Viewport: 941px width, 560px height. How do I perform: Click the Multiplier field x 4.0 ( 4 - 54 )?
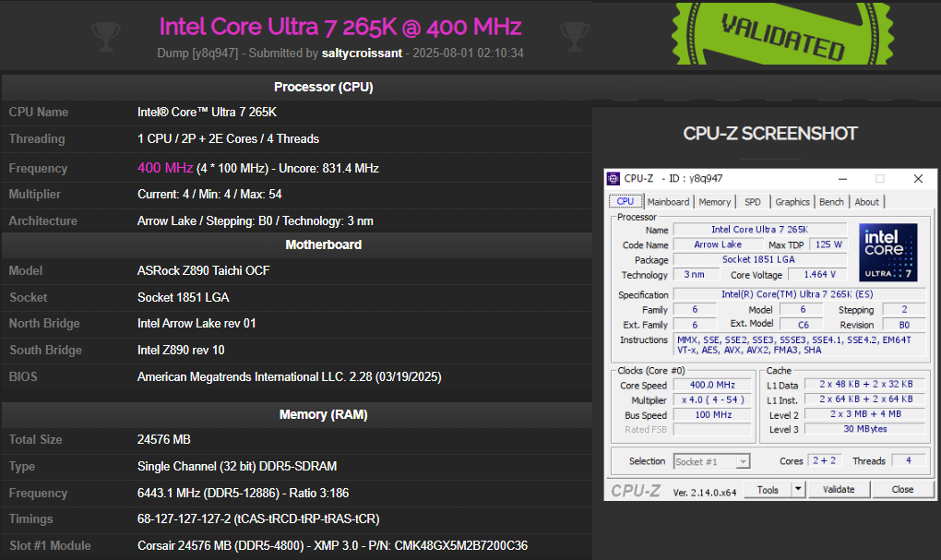712,399
